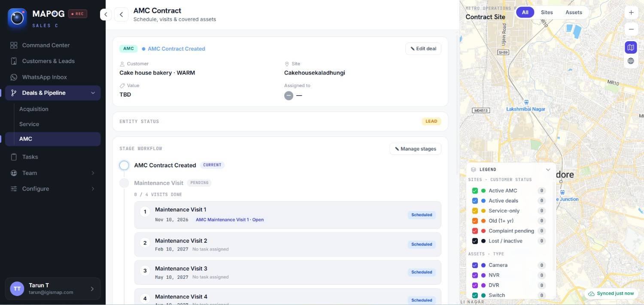The width and height of the screenshot is (644, 305).
Task: Click the Tasks clipboard icon
Action: tap(14, 157)
